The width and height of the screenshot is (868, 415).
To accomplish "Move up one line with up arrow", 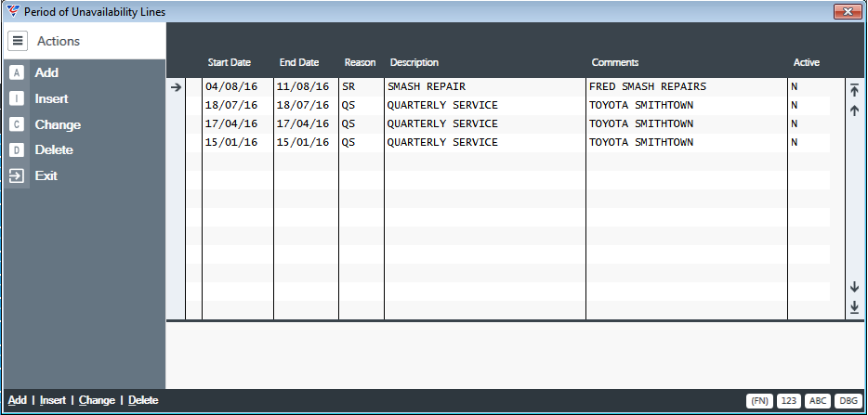I will [854, 110].
